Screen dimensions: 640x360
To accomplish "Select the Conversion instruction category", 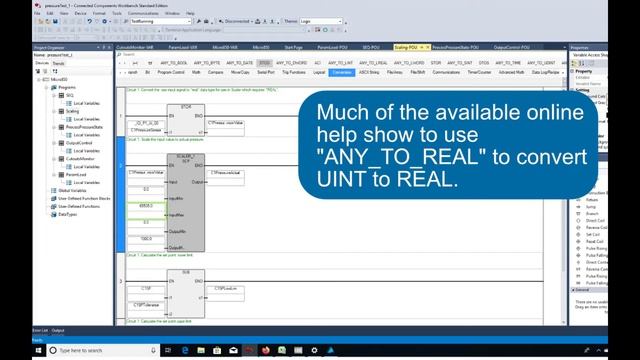I will point(342,72).
